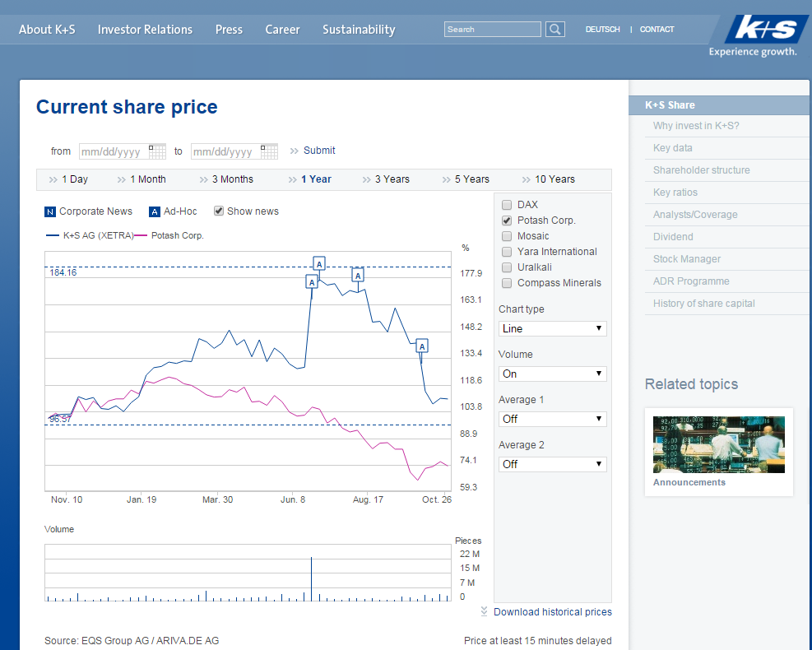Open the 'from' date calendar icon
Screen dimensions: 812x650
[x=156, y=151]
